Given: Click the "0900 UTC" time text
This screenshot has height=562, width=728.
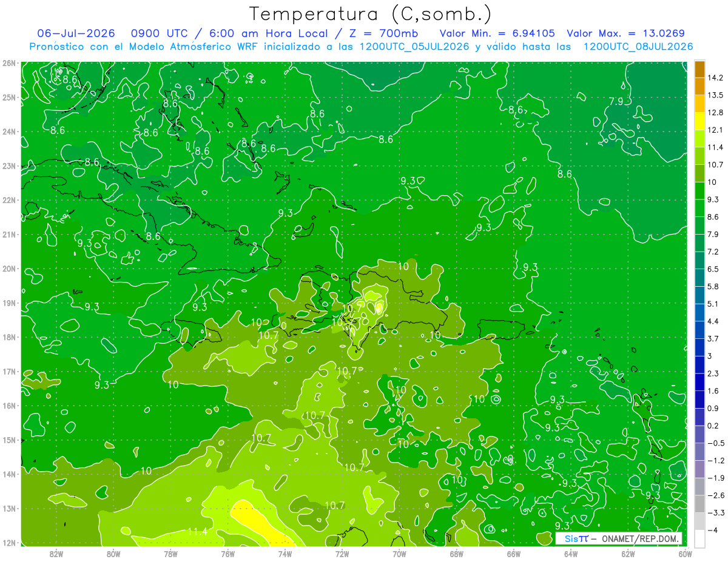Looking at the screenshot, I should (x=159, y=33).
